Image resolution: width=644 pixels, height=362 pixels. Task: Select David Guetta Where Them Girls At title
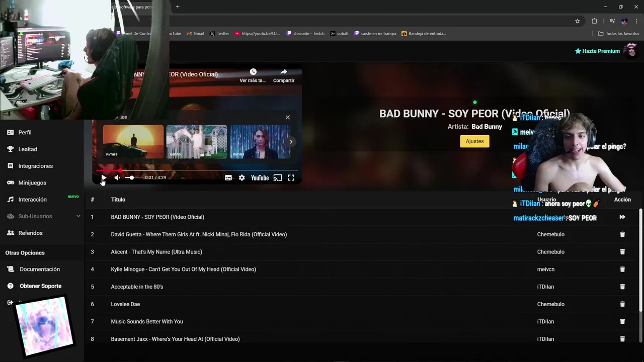(199, 234)
